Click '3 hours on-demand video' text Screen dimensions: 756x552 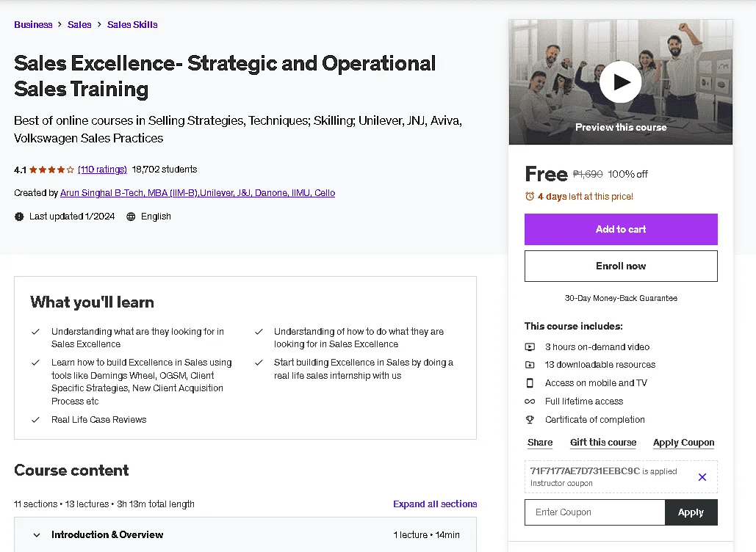(597, 346)
